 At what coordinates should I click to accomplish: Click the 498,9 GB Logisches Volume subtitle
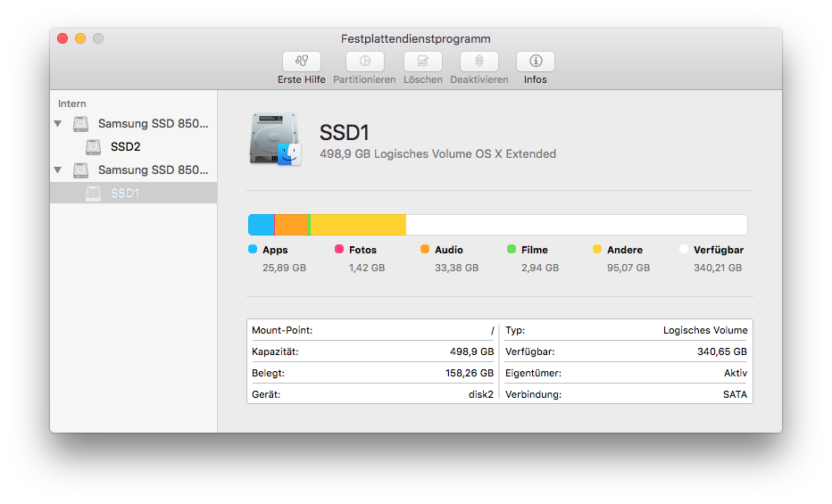pos(437,153)
